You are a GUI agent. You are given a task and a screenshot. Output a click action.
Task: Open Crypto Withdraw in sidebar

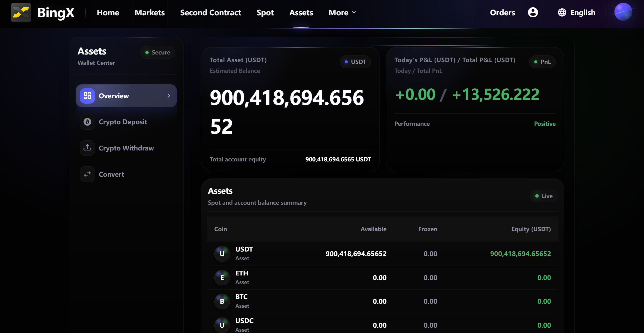point(126,148)
